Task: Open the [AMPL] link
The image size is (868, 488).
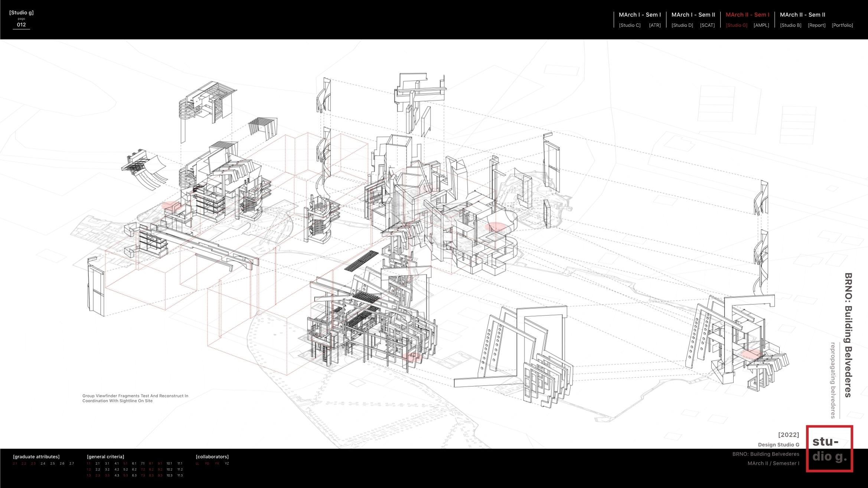Action: click(x=761, y=25)
